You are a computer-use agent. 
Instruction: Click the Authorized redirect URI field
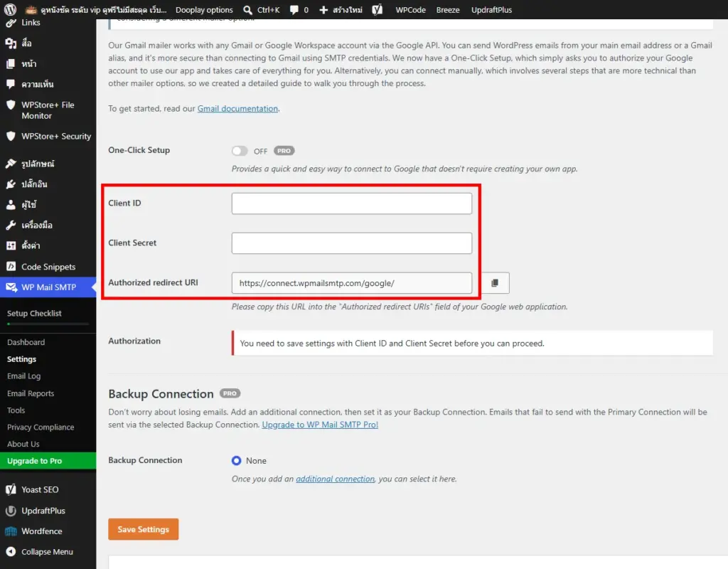pos(351,283)
